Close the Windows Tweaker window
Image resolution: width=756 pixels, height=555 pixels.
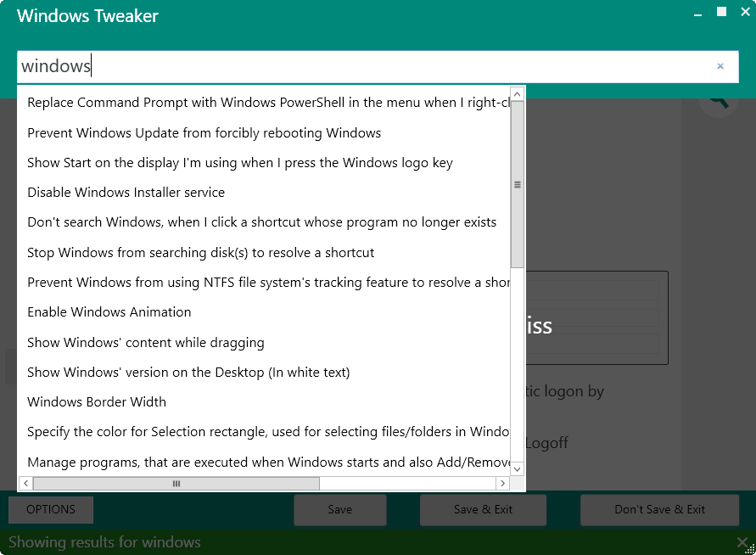pyautogui.click(x=745, y=12)
